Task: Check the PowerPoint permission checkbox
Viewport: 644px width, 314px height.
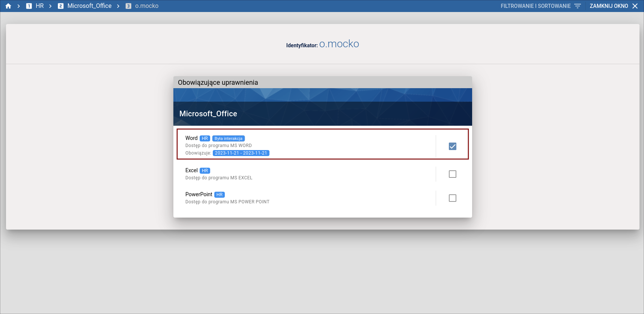Action: [453, 198]
